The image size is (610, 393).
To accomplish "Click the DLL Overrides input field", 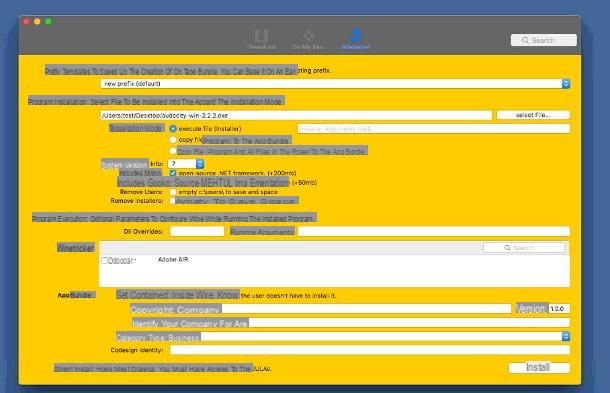I will tap(197, 231).
